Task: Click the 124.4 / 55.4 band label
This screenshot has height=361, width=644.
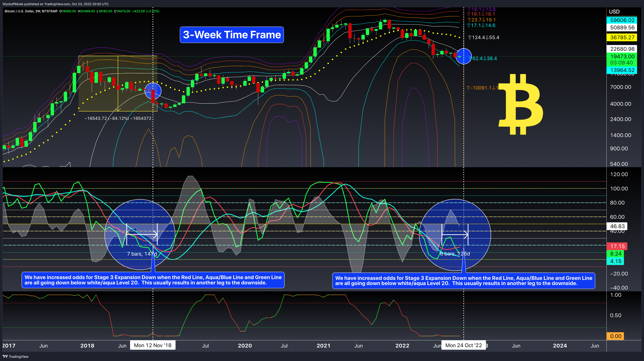Action: click(483, 37)
